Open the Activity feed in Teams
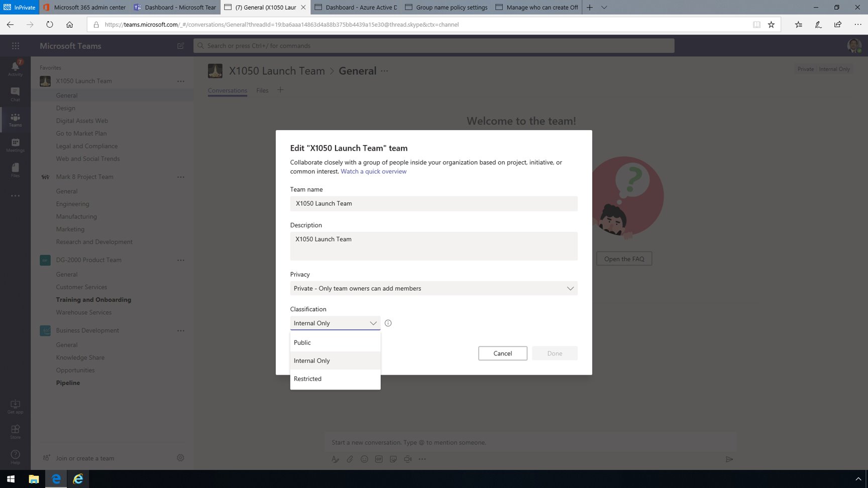Screen dimensions: 868x488 pos(15,67)
